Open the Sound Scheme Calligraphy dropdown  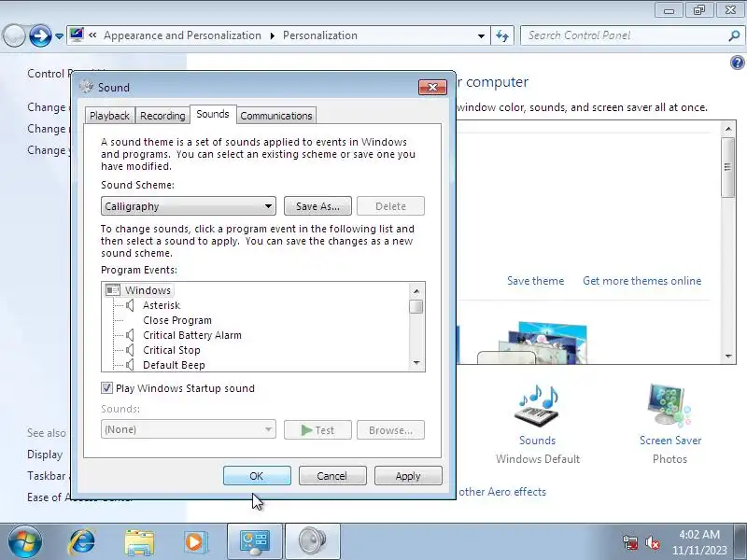coord(189,206)
